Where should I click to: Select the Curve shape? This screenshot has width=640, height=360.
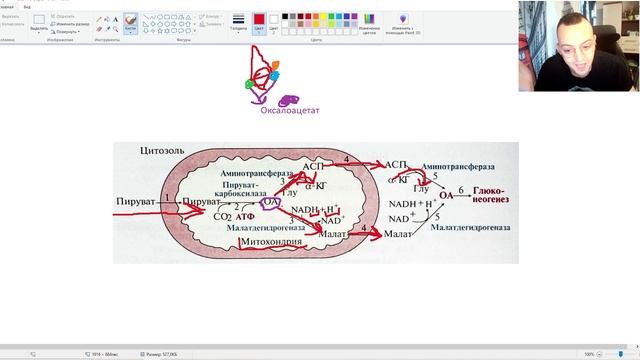click(153, 18)
